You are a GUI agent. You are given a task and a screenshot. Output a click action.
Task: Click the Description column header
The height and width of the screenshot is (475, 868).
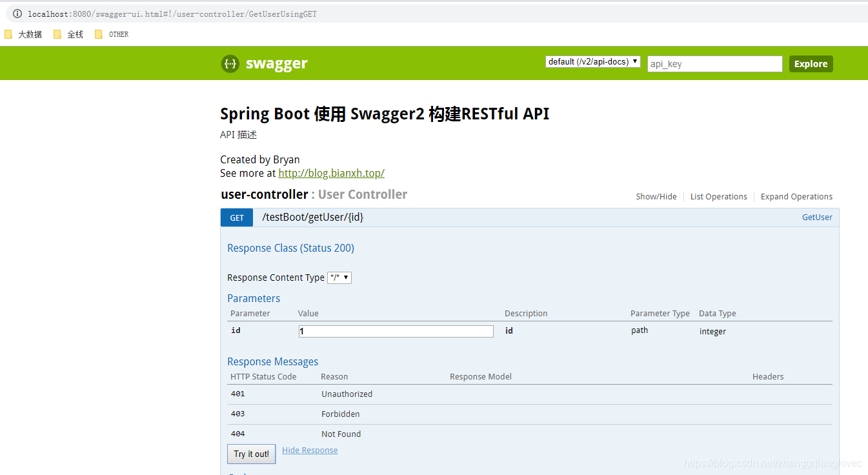526,313
